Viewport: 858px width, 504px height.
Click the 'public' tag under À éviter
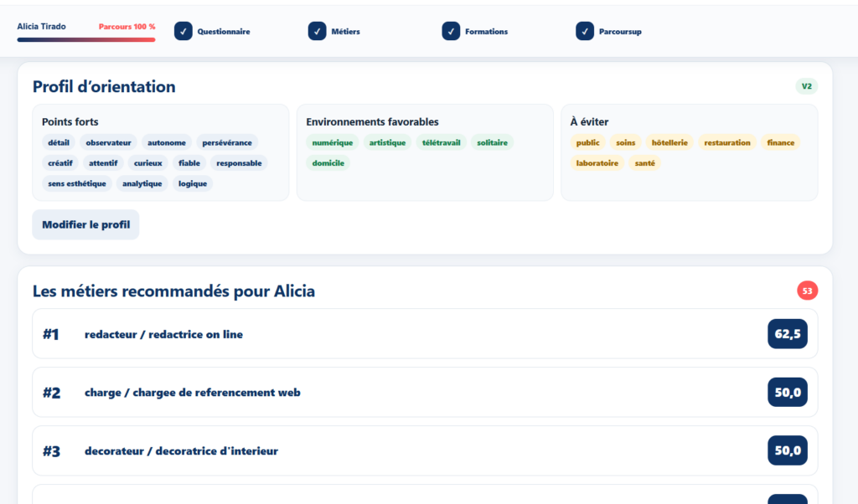click(x=587, y=142)
